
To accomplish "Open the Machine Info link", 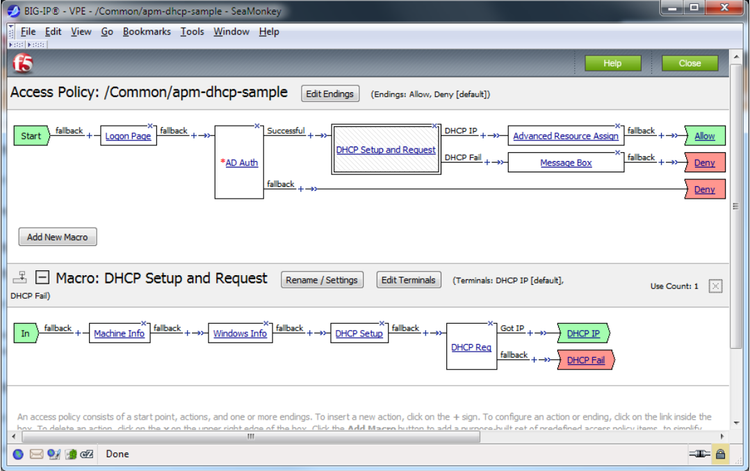I will point(119,334).
